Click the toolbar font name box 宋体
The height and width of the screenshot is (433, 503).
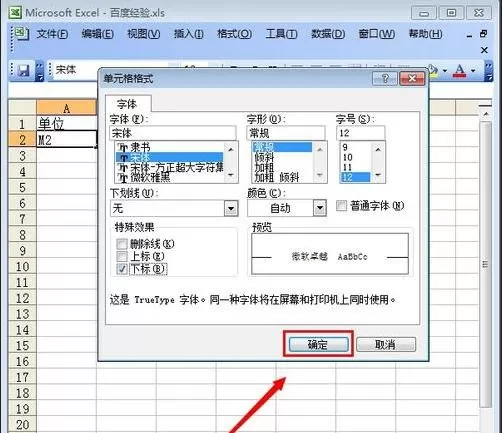75,70
